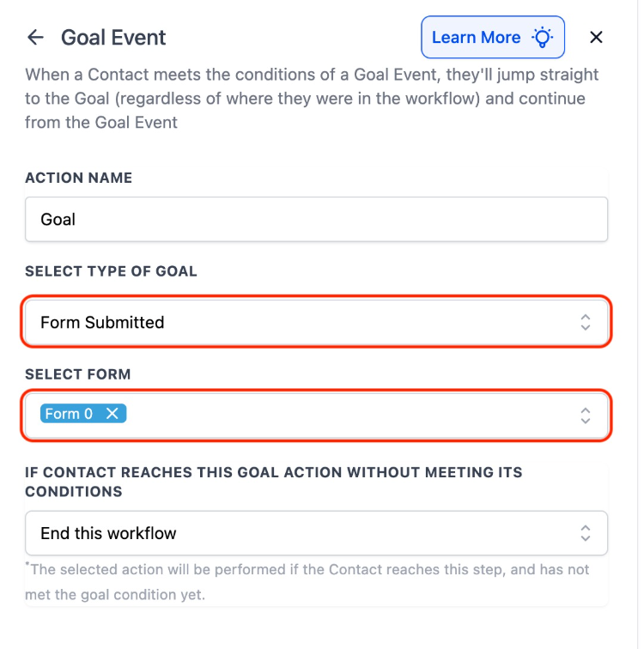Click the chevron arrows in Form Submitted field
Image resolution: width=644 pixels, height=649 pixels.
click(x=585, y=323)
